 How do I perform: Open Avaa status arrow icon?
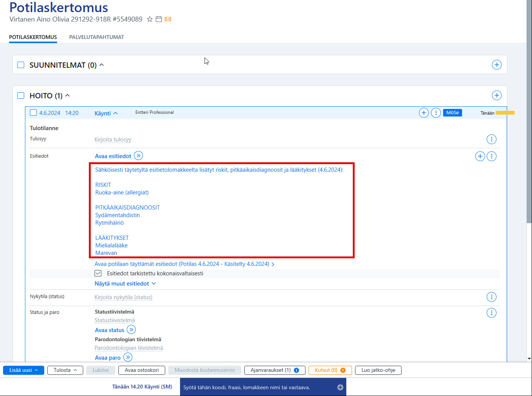131,330
